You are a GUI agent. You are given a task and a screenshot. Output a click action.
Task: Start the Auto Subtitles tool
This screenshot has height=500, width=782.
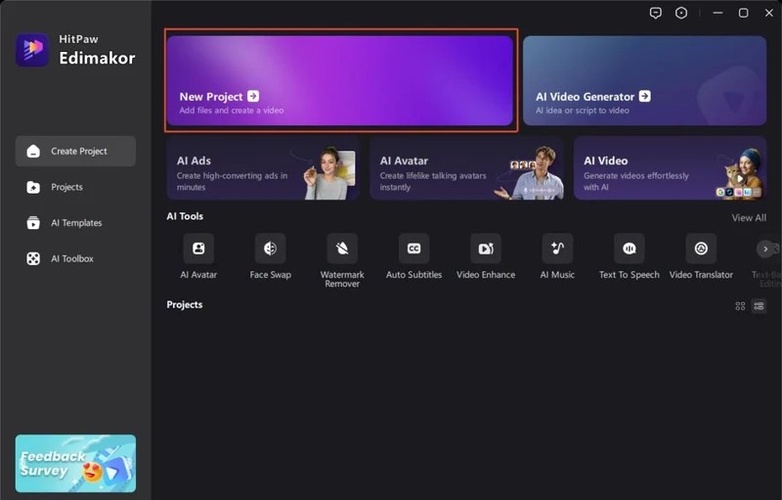pyautogui.click(x=414, y=248)
